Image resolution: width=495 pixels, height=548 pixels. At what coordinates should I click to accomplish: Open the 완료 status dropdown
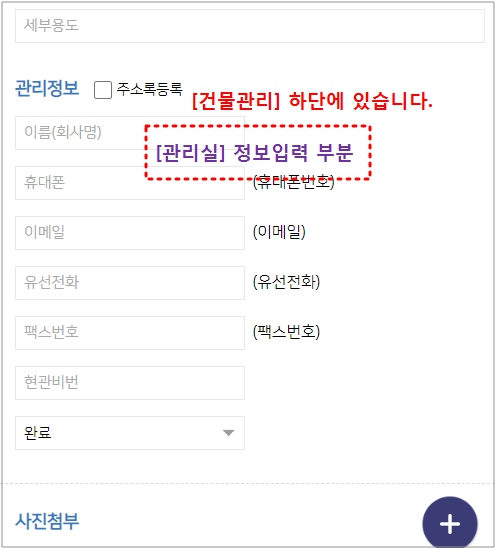[x=130, y=433]
